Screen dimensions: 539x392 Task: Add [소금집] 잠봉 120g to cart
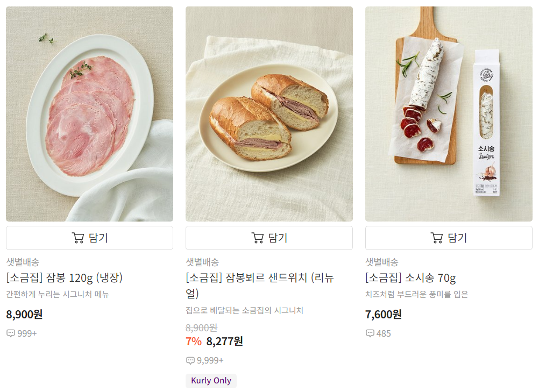89,238
